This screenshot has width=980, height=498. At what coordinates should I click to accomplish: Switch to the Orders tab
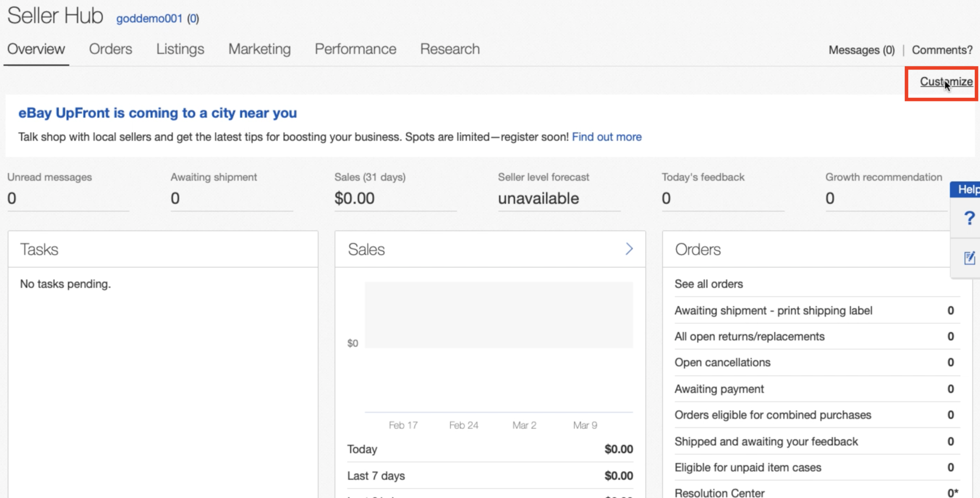point(111,49)
